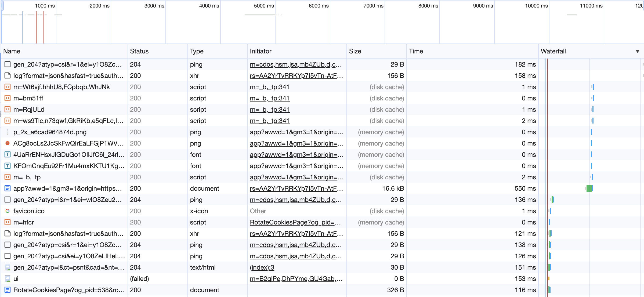The width and height of the screenshot is (644, 297).
Task: Sort requests by the Size column
Action: point(355,51)
